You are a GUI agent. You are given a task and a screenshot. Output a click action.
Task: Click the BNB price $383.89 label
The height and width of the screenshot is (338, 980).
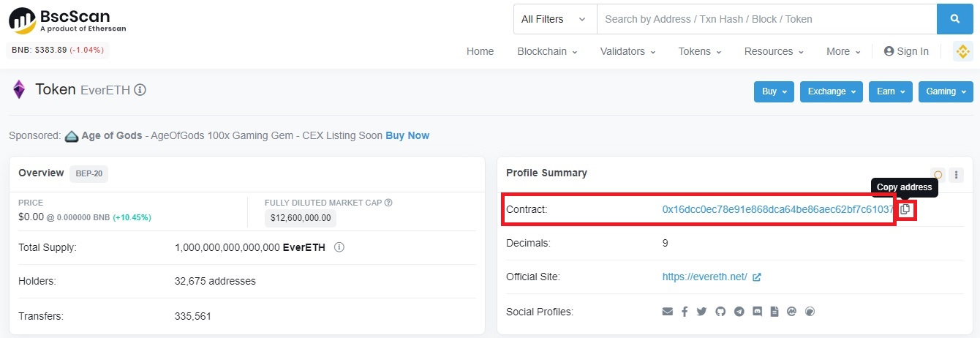point(59,50)
